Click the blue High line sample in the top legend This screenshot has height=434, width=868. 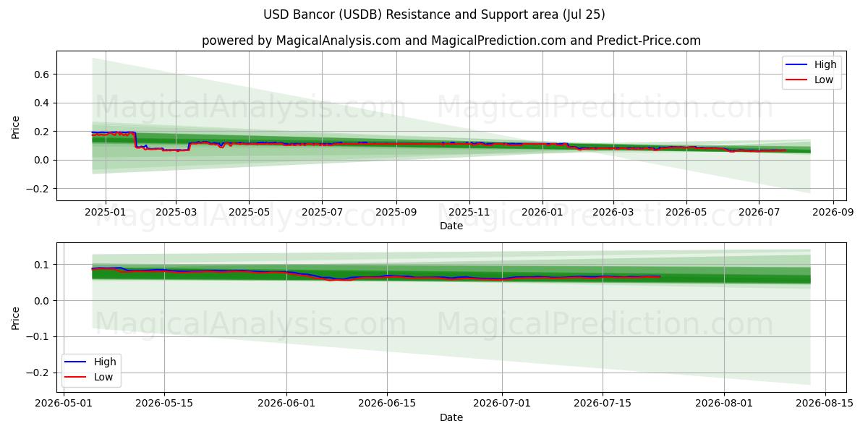pyautogui.click(x=797, y=65)
